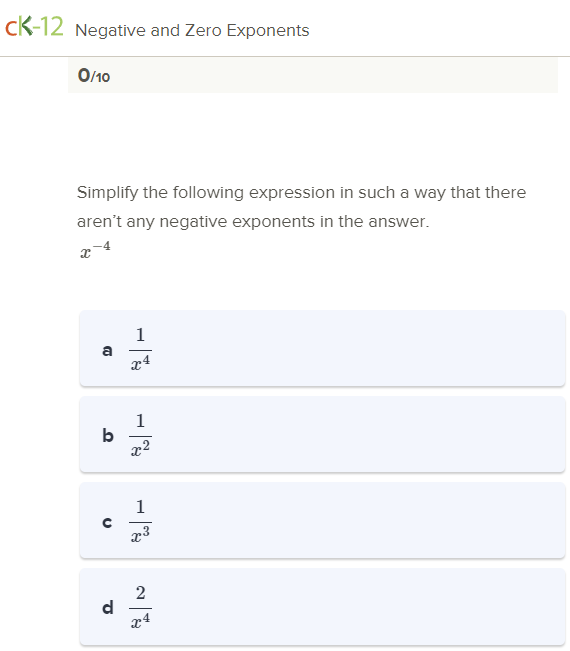This screenshot has height=651, width=570.
Task: Choose answer b, one over x squared
Action: click(x=322, y=434)
